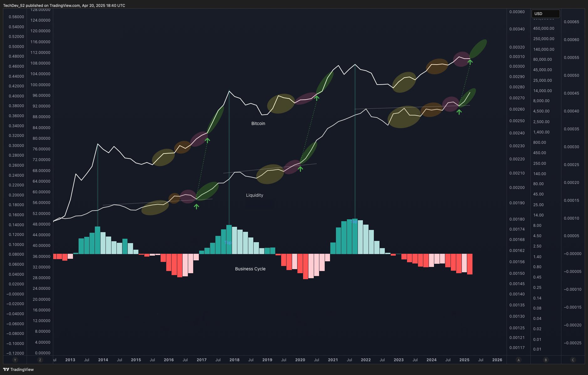Click the 2022 label on the time axis
Viewport: 588px width, 375px height.
coord(366,360)
